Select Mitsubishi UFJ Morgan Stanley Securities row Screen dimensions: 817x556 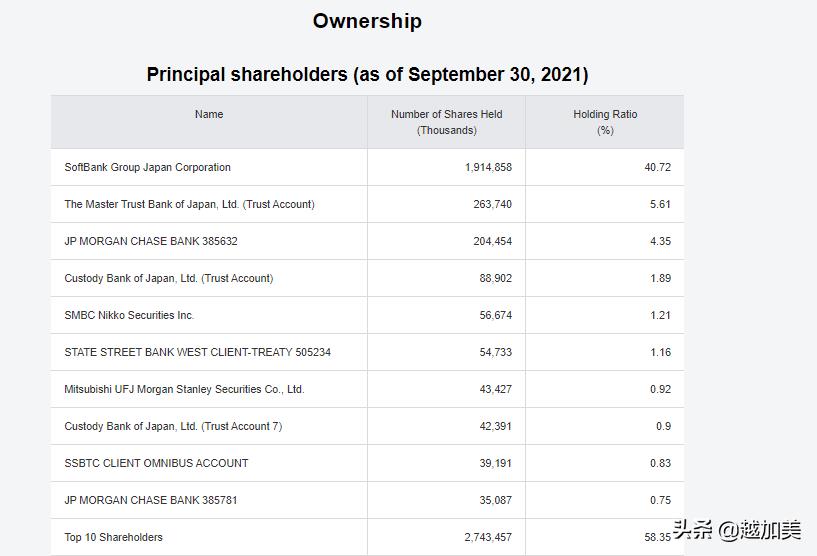(184, 390)
